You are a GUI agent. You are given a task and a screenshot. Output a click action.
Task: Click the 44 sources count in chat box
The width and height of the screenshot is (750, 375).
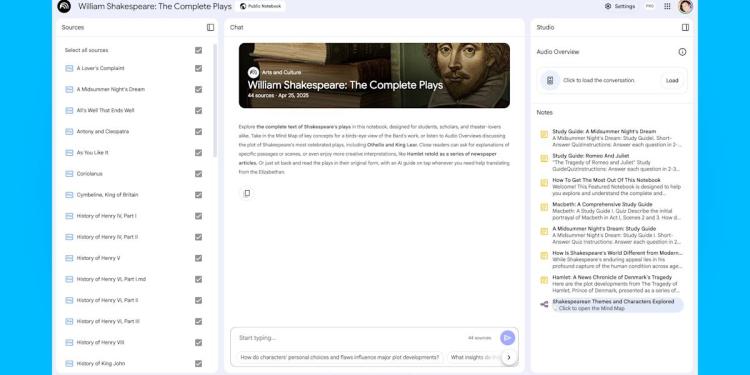click(479, 338)
